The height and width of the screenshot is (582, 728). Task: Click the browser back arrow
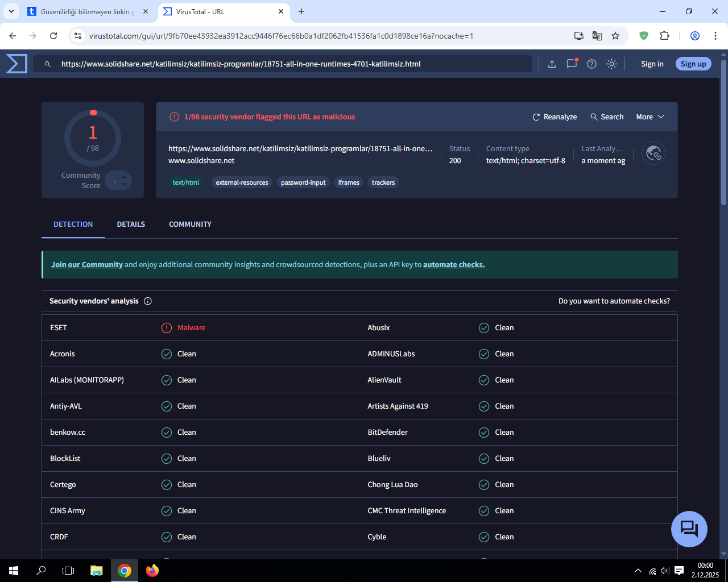click(13, 36)
